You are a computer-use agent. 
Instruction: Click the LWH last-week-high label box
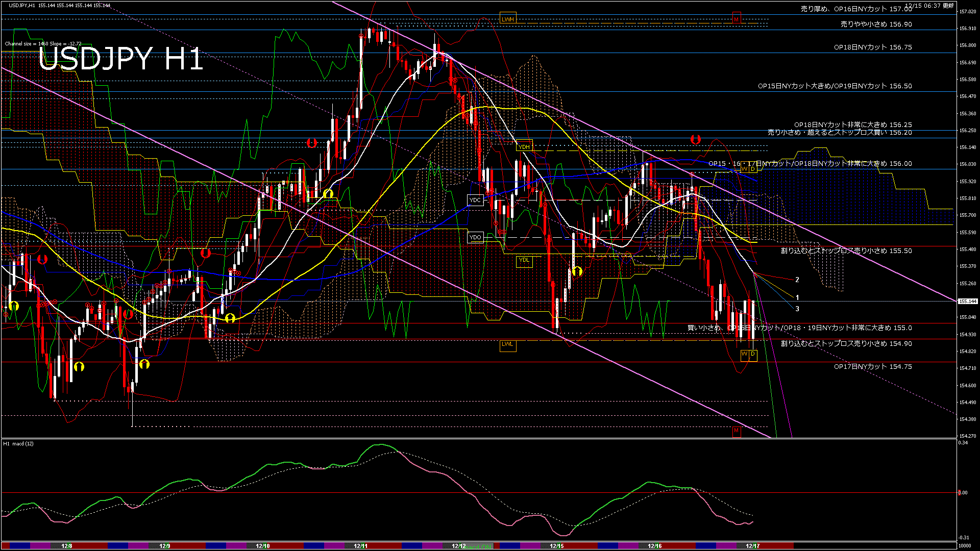(507, 19)
